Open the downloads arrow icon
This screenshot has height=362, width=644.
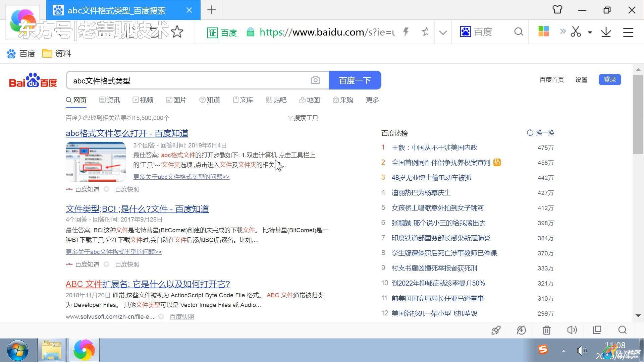pyautogui.click(x=606, y=32)
